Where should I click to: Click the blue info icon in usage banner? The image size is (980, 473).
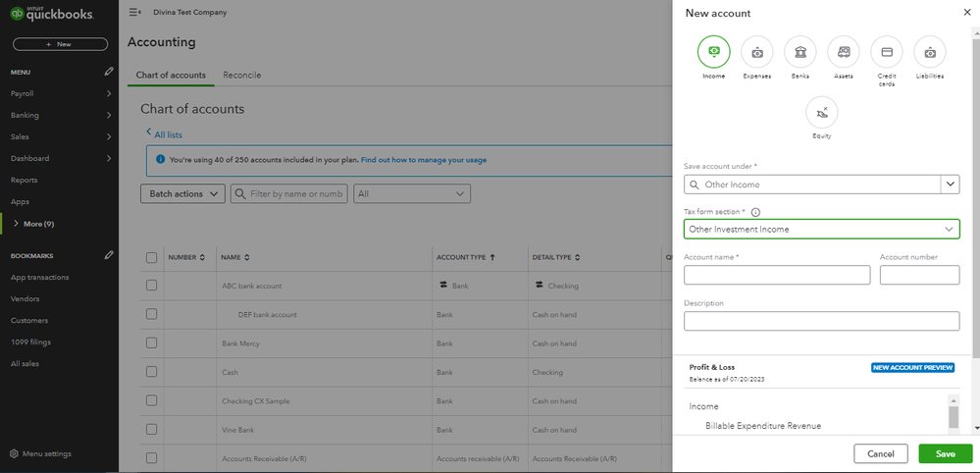160,160
